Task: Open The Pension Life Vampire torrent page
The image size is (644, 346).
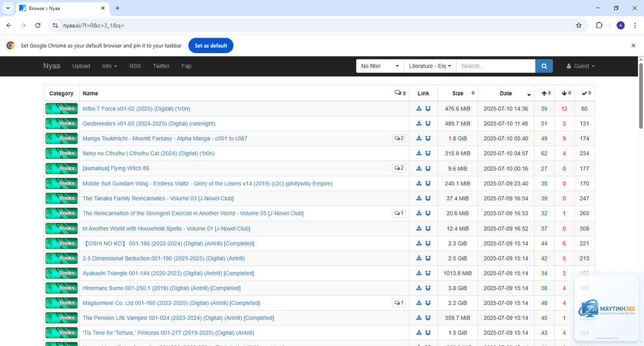Action: pyautogui.click(x=178, y=317)
